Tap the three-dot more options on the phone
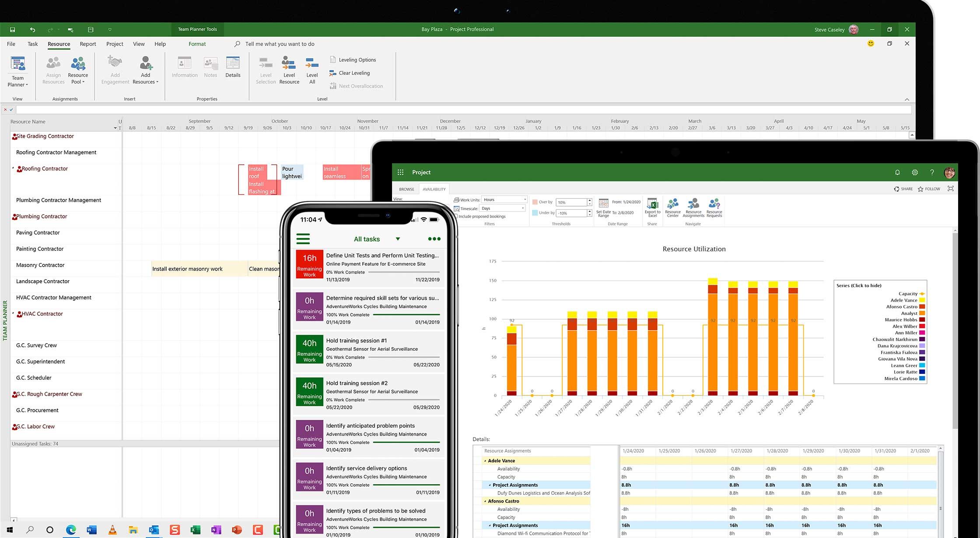The height and width of the screenshot is (538, 980). tap(434, 239)
